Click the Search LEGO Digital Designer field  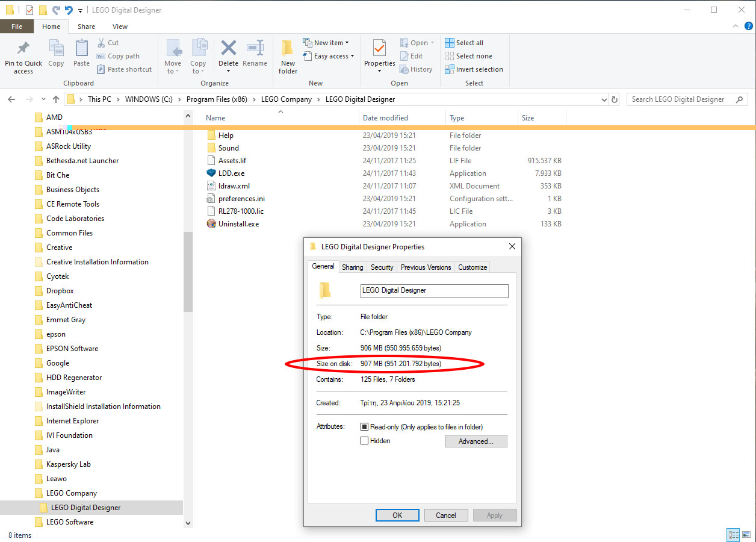(687, 99)
